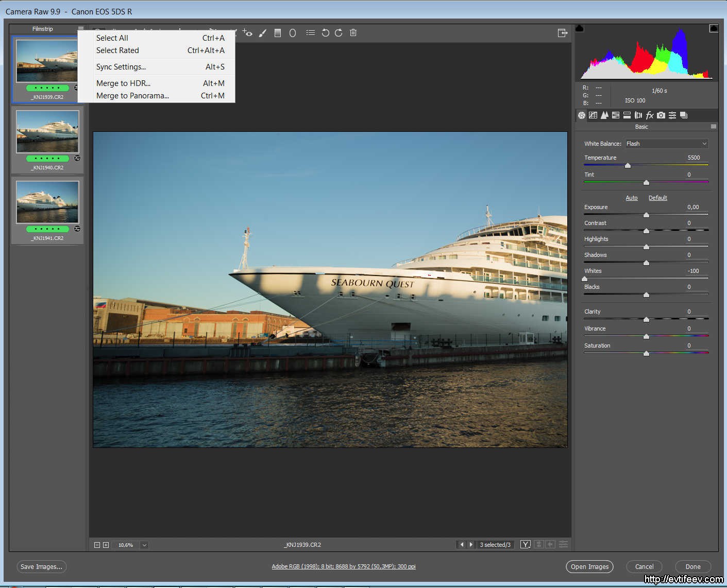The image size is (727, 588).
Task: Select the Radial Filter tool
Action: 293,33
